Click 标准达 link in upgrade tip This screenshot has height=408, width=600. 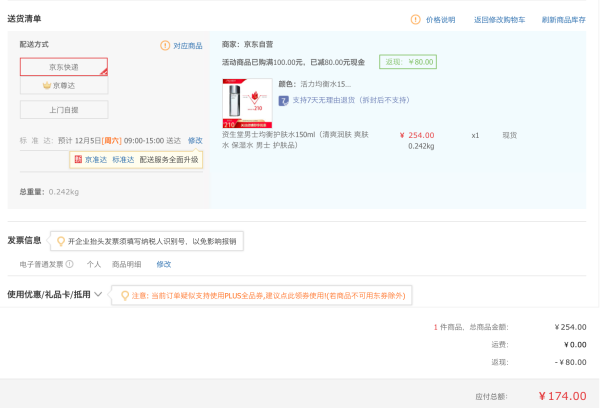coord(123,160)
